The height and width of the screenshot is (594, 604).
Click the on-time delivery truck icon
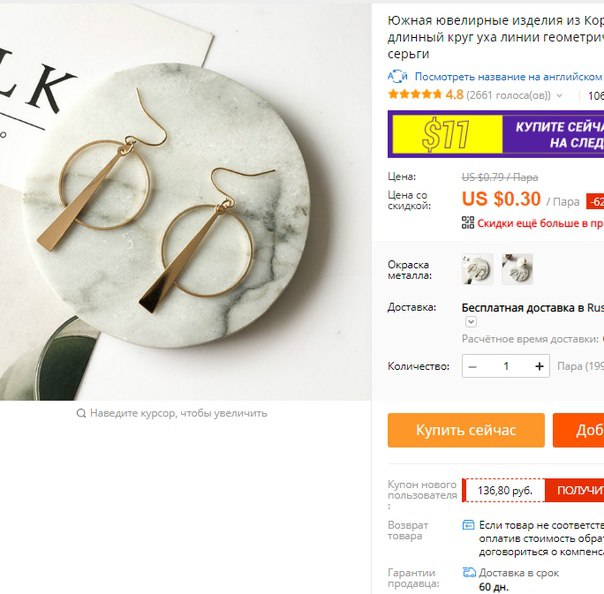469,572
